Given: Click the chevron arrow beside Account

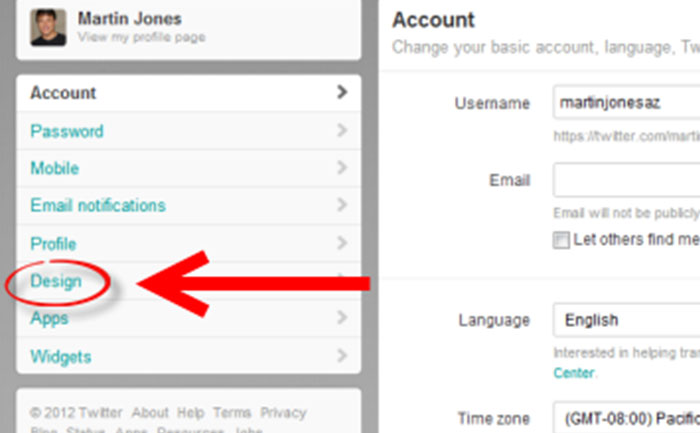Looking at the screenshot, I should click(342, 92).
